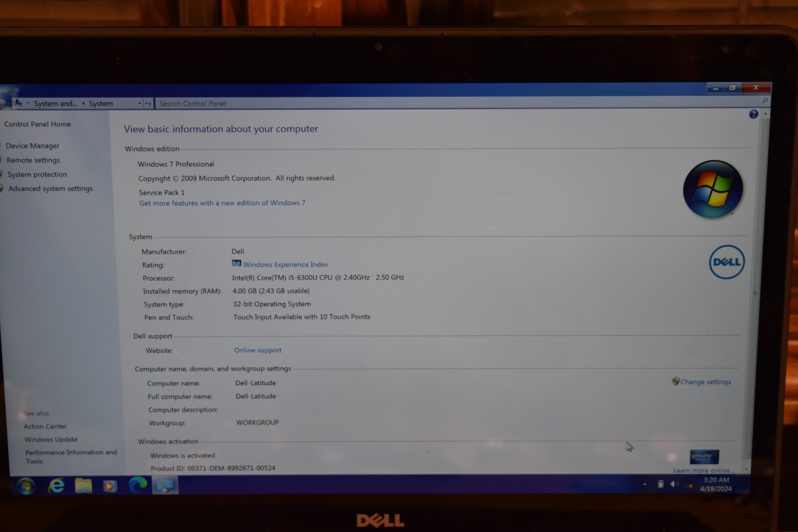
Task: Click the processor value Intel Core i5-6300U
Action: pos(318,277)
